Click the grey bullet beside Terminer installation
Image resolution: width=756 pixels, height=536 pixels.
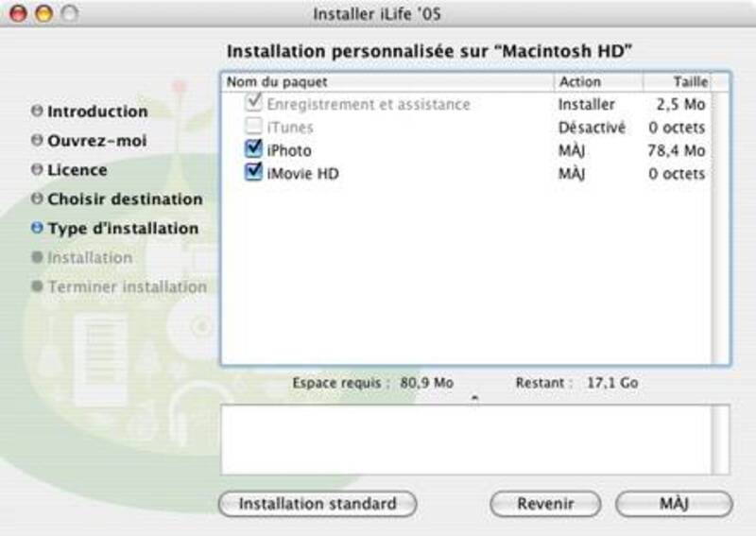click(x=37, y=286)
